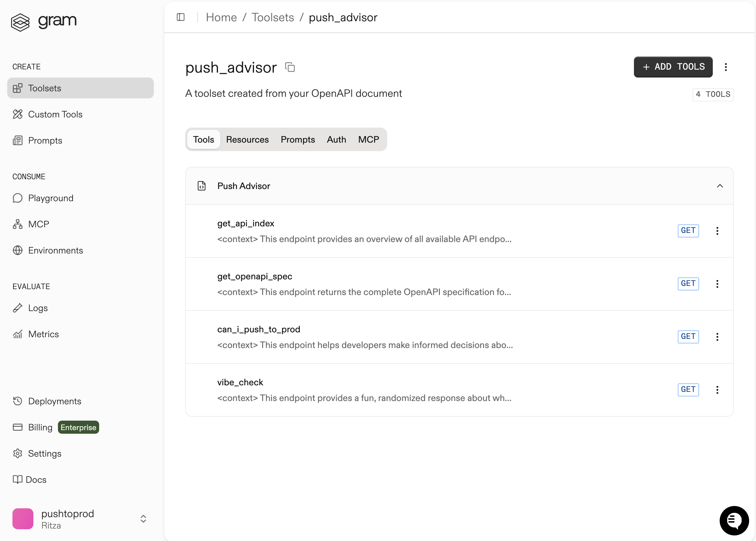Open the help chat bubble

734,520
